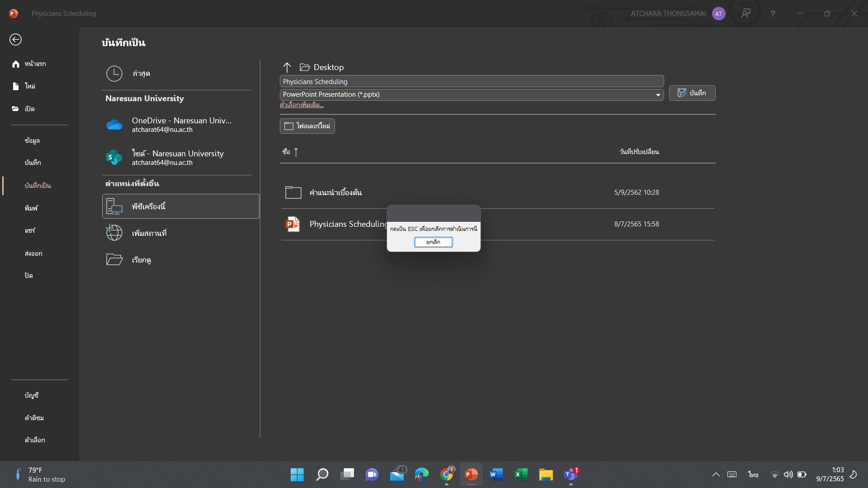Open the คำแนะนำเบื้องต้น folder
The width and height of the screenshot is (868, 488).
coord(335,192)
